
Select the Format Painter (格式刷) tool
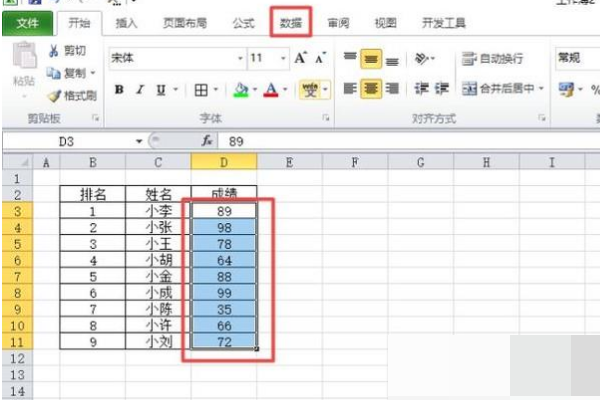(x=72, y=95)
